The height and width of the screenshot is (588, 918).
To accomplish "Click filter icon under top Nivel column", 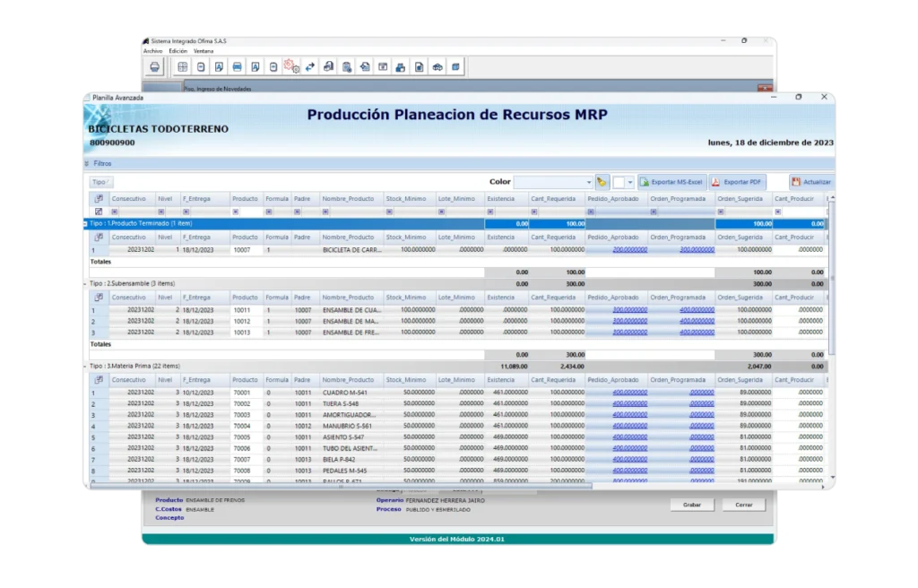I will coord(161,212).
